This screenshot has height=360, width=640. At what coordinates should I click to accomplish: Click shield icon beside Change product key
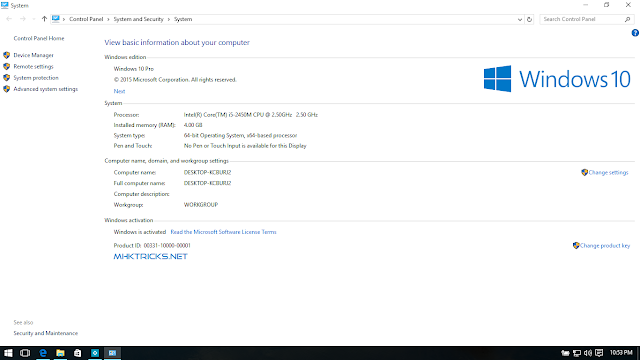576,245
